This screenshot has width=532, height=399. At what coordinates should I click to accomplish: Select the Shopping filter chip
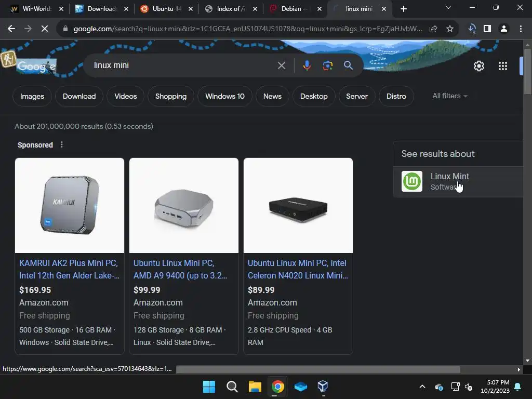171,96
